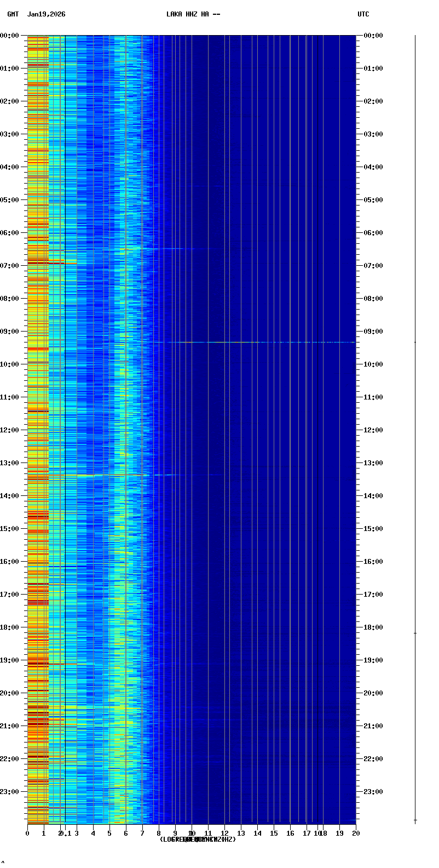Click the right-side 13:00 time label

(x=373, y=463)
